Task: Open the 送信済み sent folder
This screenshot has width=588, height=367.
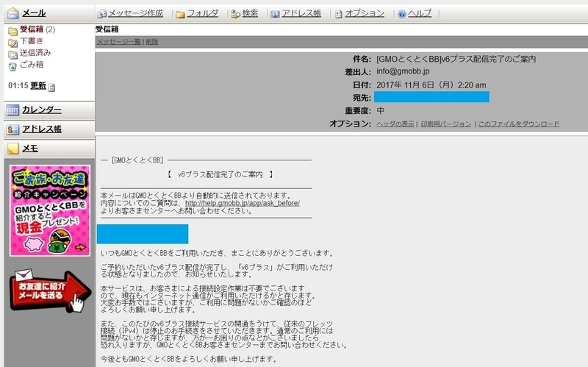Action: 35,52
